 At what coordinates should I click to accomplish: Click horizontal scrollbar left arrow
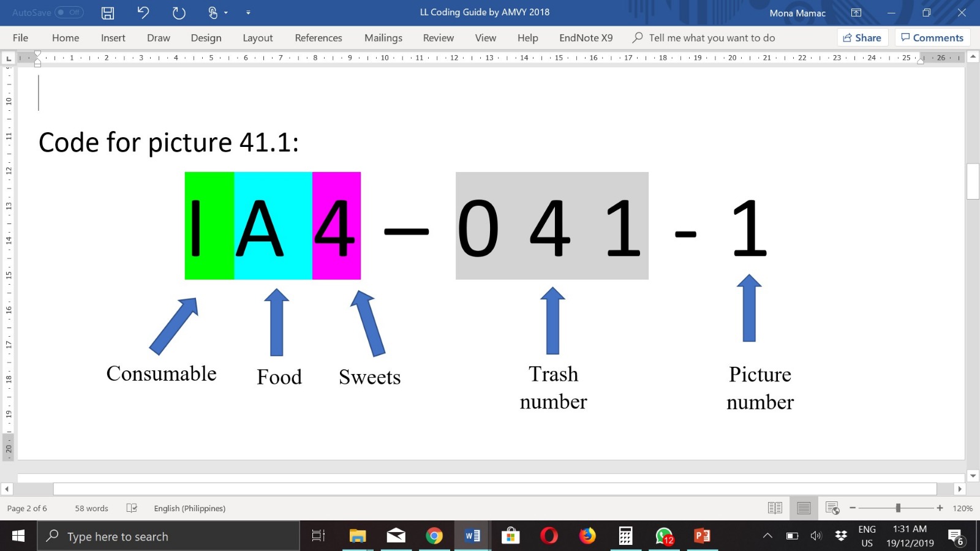(x=7, y=489)
